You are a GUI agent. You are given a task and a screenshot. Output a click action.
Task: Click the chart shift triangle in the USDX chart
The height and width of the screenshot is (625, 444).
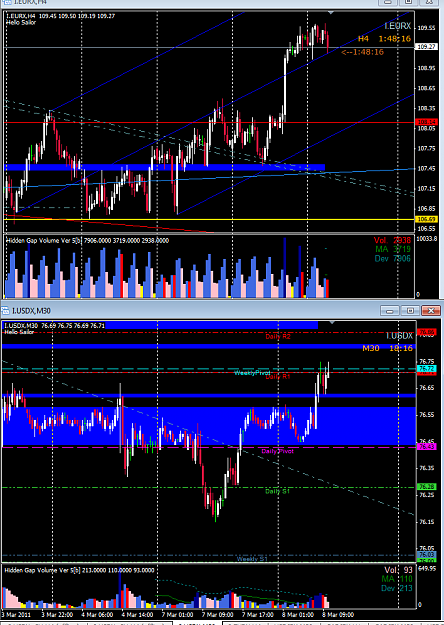click(331, 322)
